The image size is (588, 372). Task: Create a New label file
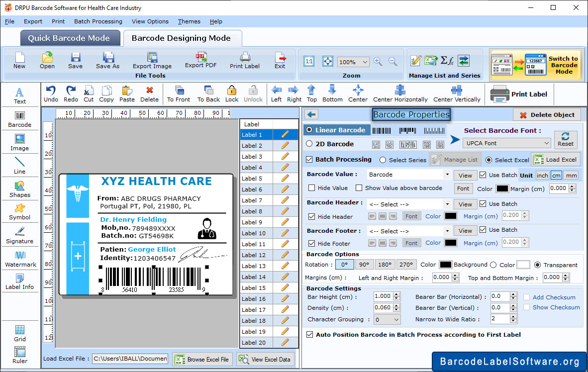coord(19,60)
